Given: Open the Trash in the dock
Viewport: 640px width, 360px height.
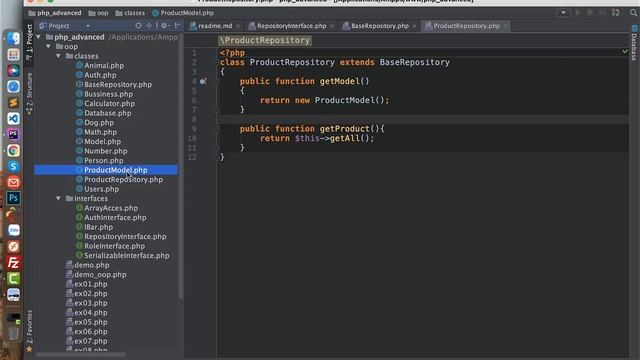Looking at the screenshot, I should tap(13, 333).
